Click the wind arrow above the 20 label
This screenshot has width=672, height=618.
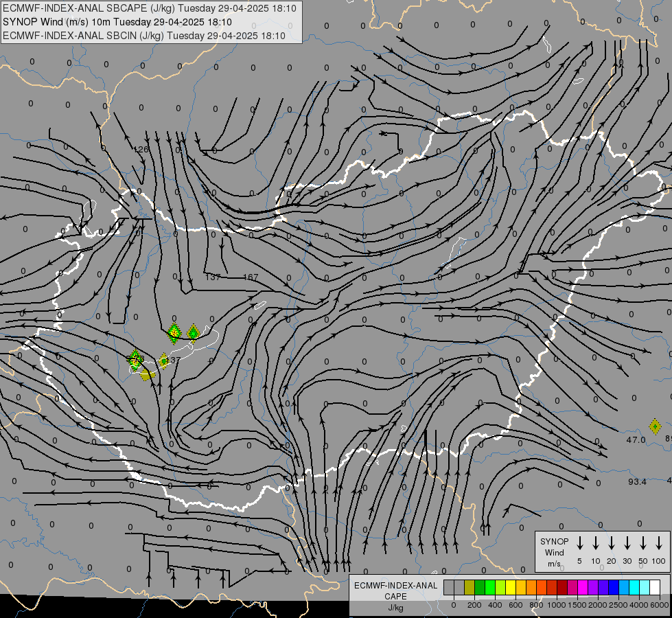pos(611,542)
